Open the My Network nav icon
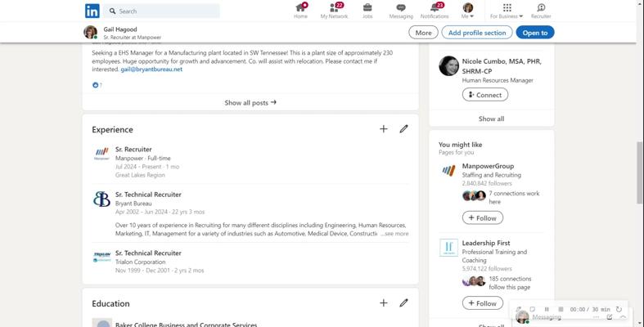The image size is (644, 327). [334, 11]
